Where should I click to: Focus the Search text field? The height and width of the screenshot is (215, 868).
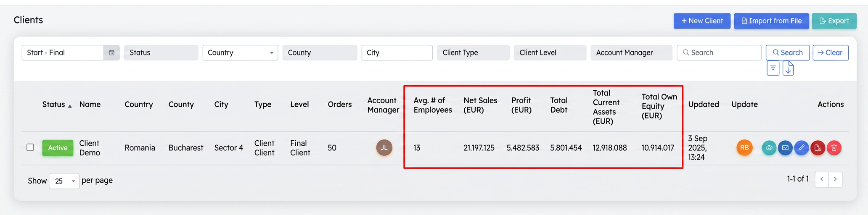click(x=719, y=52)
